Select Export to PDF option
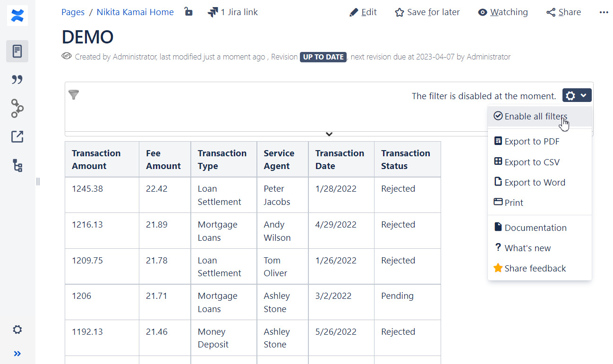Viewport: 613px width, 364px height. tap(531, 141)
